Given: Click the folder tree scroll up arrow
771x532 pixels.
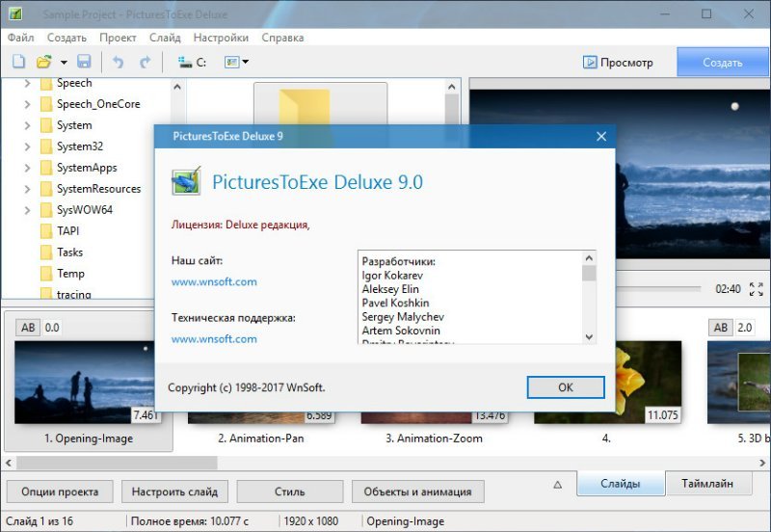Looking at the screenshot, I should pos(177,87).
